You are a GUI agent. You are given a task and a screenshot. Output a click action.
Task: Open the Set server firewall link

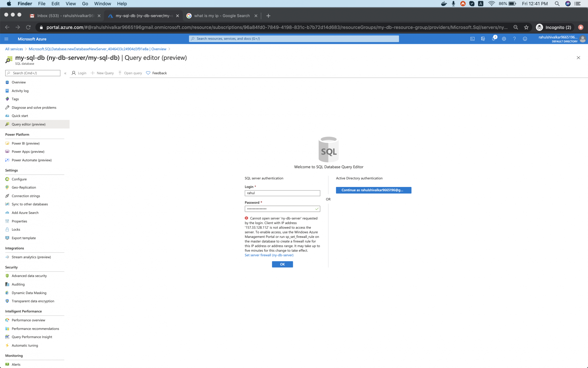[269, 255]
